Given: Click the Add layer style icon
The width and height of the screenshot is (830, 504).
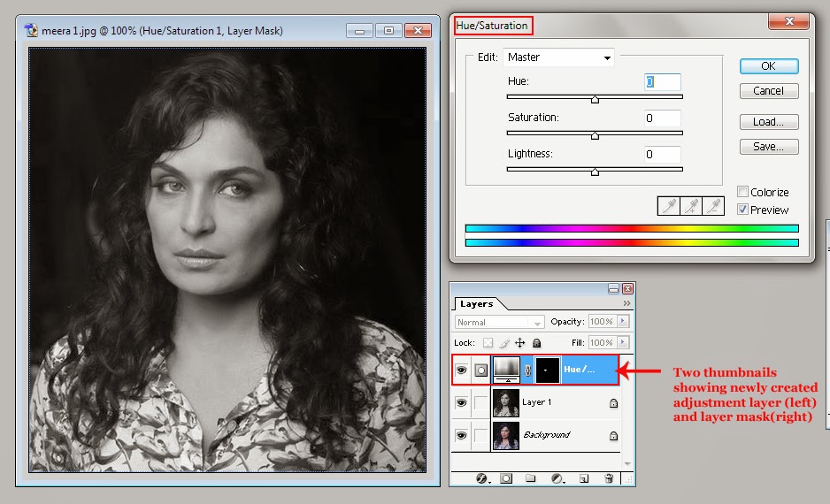Looking at the screenshot, I should tap(482, 478).
